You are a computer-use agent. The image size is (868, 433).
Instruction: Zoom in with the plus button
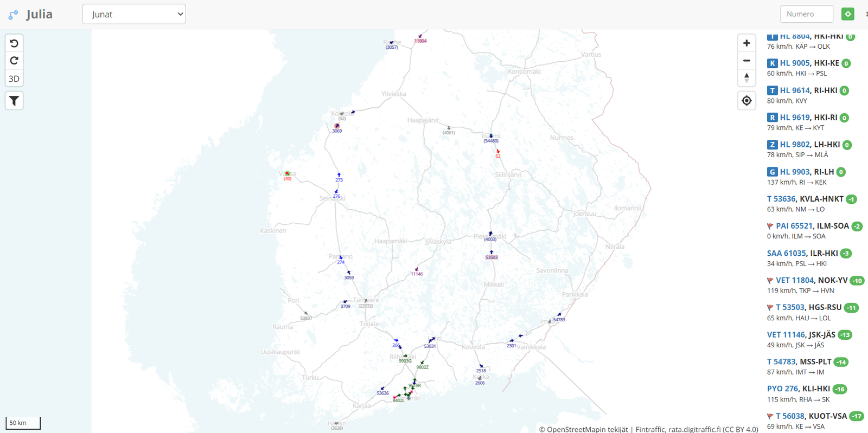tap(746, 43)
